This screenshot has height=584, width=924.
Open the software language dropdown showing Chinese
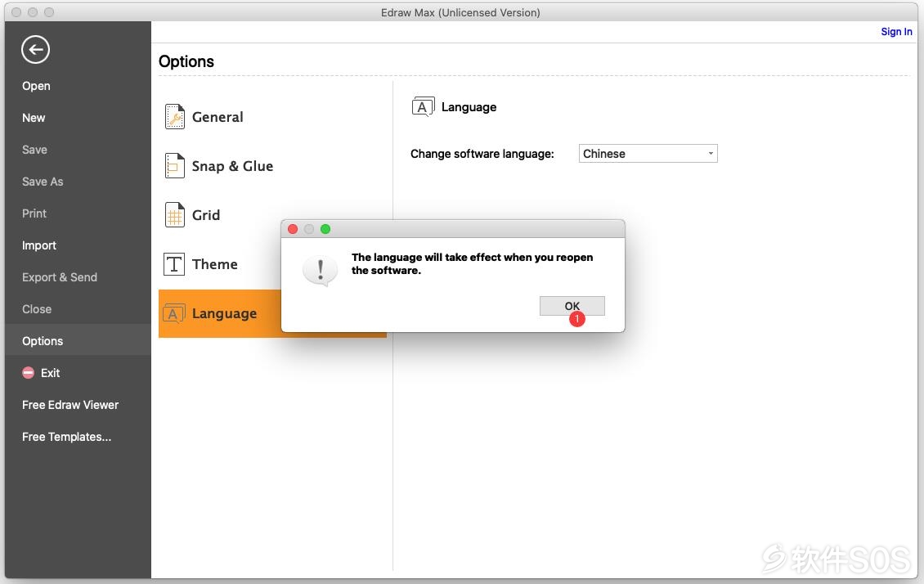coord(648,153)
